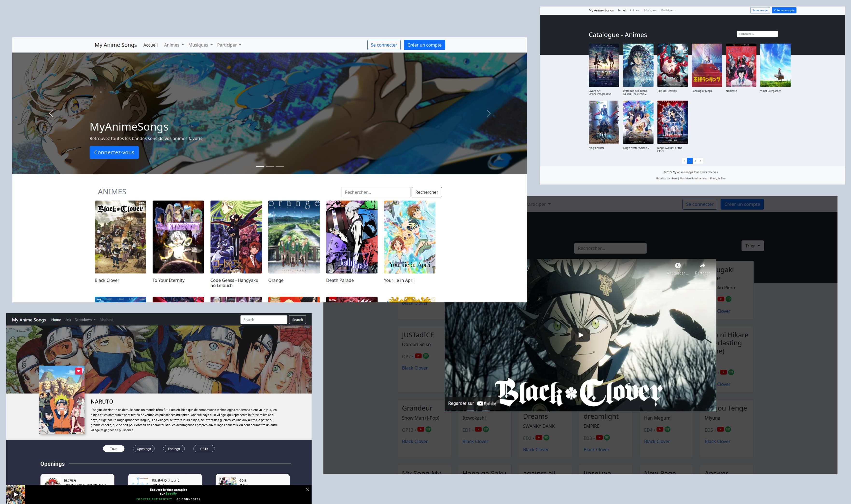851x504 pixels.
Task: Select the Tous filter pill
Action: click(113, 449)
